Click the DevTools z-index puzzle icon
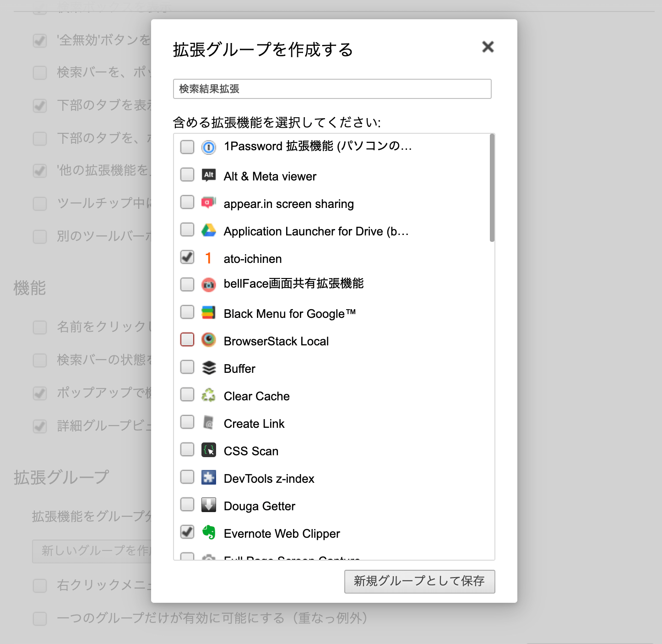 click(x=209, y=478)
